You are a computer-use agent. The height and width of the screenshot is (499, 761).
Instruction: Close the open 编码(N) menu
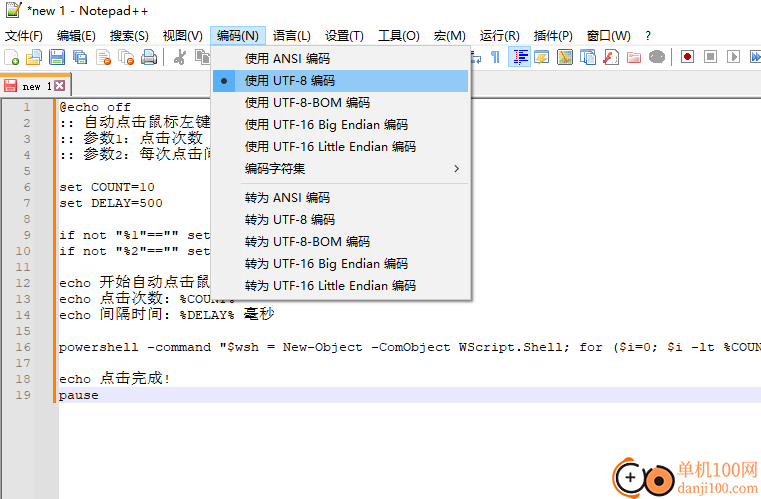pos(238,36)
